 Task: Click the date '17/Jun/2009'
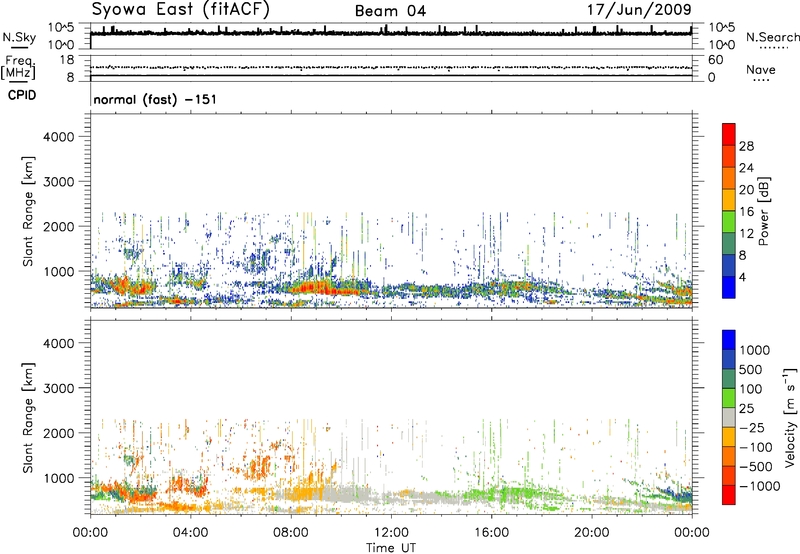point(639,10)
